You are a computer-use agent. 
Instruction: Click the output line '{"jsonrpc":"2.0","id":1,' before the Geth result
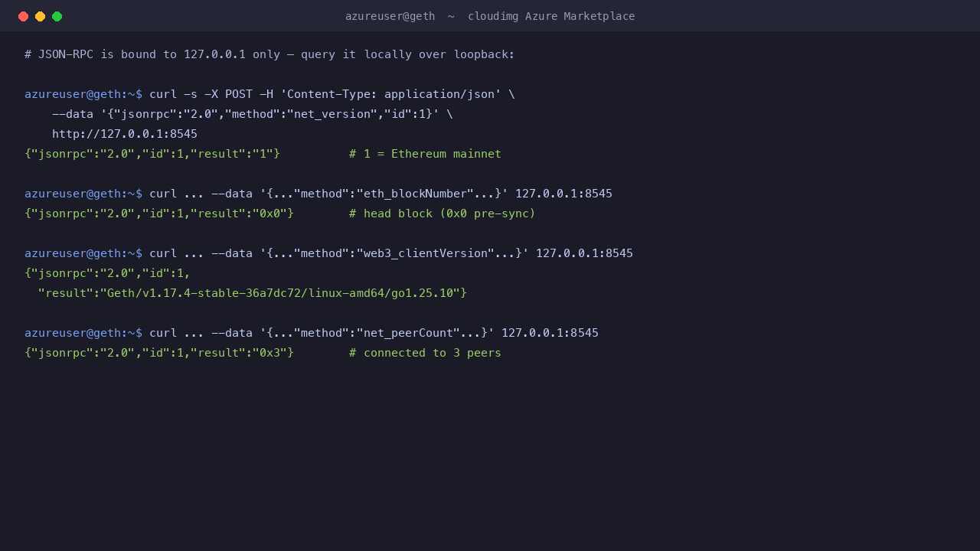107,273
